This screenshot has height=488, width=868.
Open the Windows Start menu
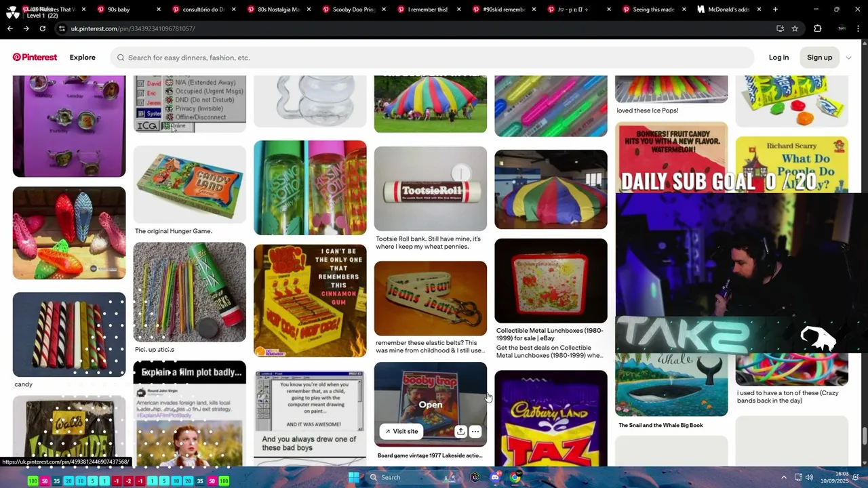pyautogui.click(x=353, y=477)
